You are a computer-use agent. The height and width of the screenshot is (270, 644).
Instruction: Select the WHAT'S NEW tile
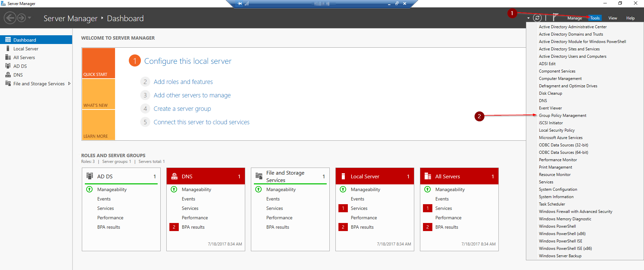point(99,94)
